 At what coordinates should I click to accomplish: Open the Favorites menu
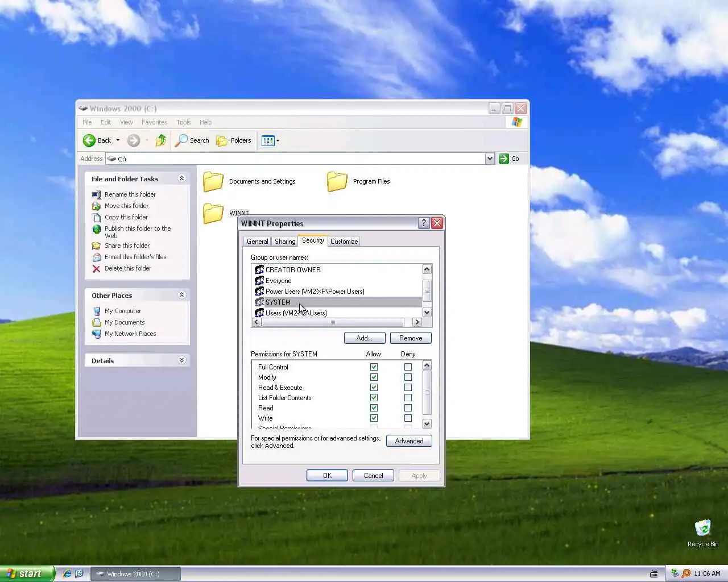pos(154,122)
